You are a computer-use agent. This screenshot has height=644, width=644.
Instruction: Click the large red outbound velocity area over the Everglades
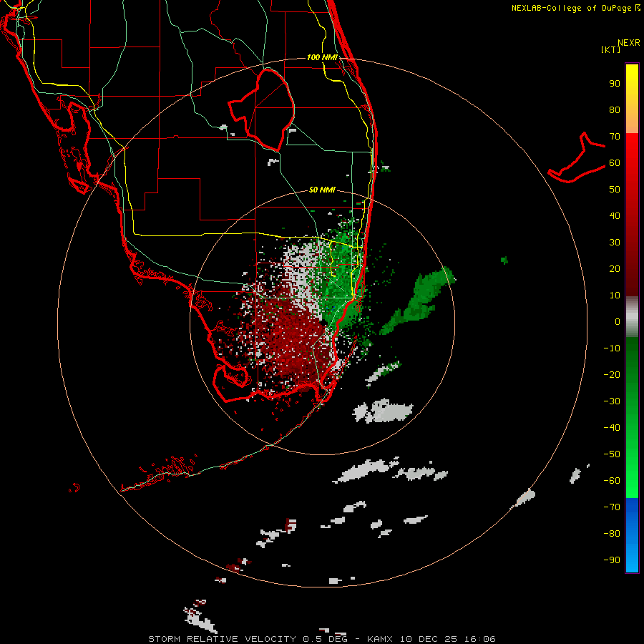coord(291,341)
